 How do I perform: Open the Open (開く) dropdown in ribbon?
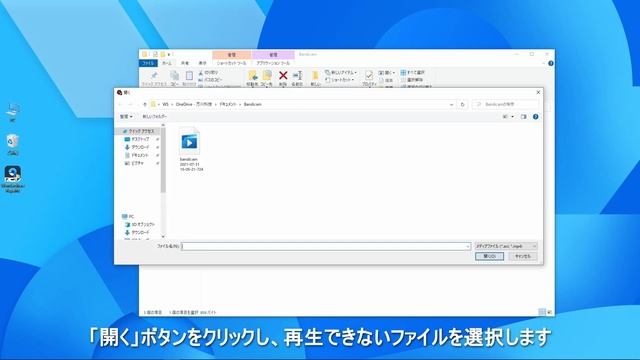(387, 72)
